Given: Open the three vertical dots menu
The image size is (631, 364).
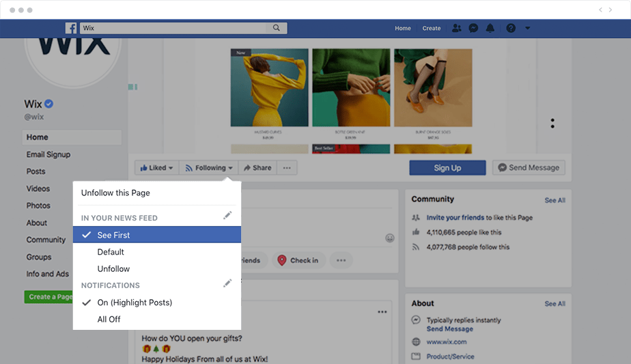Looking at the screenshot, I should pyautogui.click(x=552, y=123).
